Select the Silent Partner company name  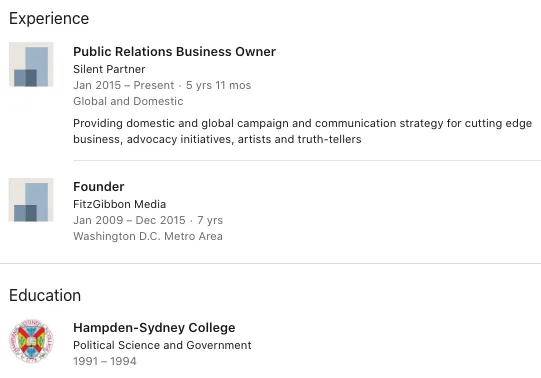point(109,69)
